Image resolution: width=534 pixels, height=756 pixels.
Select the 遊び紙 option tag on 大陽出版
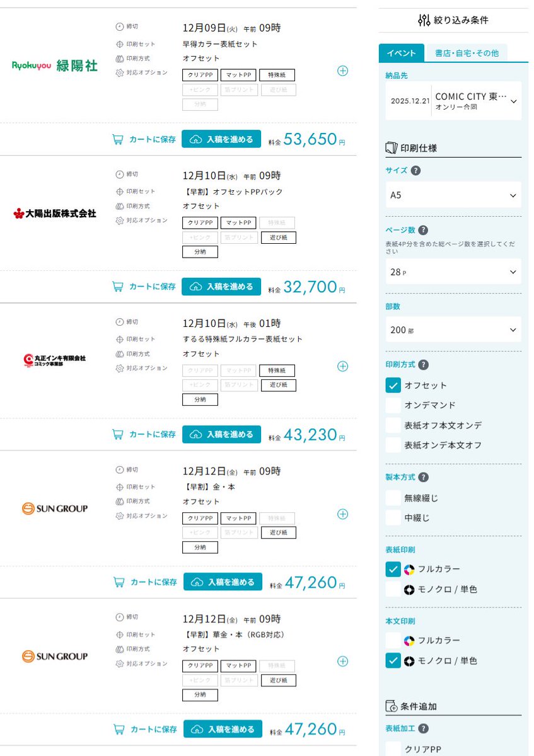pos(278,238)
